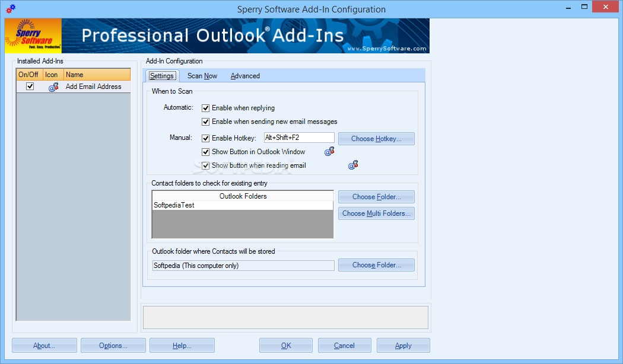Disable the Enable Hotkey checkbox
This screenshot has width=623, height=364.
205,138
